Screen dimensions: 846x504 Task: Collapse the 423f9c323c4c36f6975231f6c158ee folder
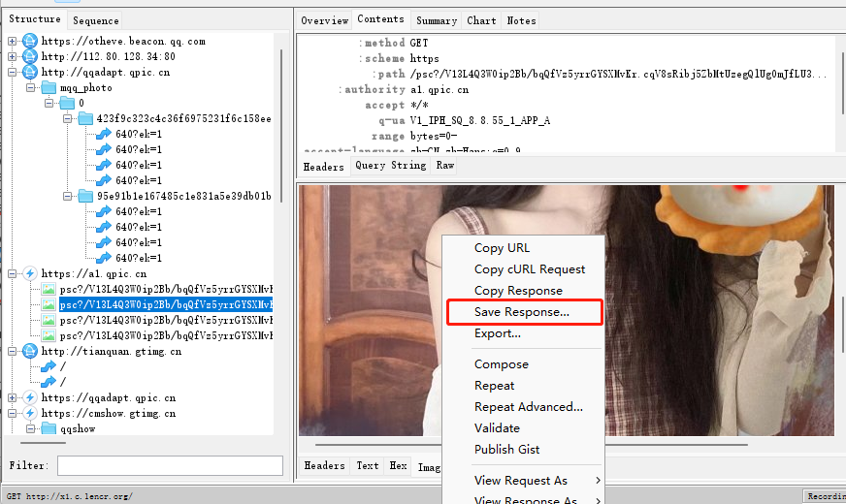68,118
